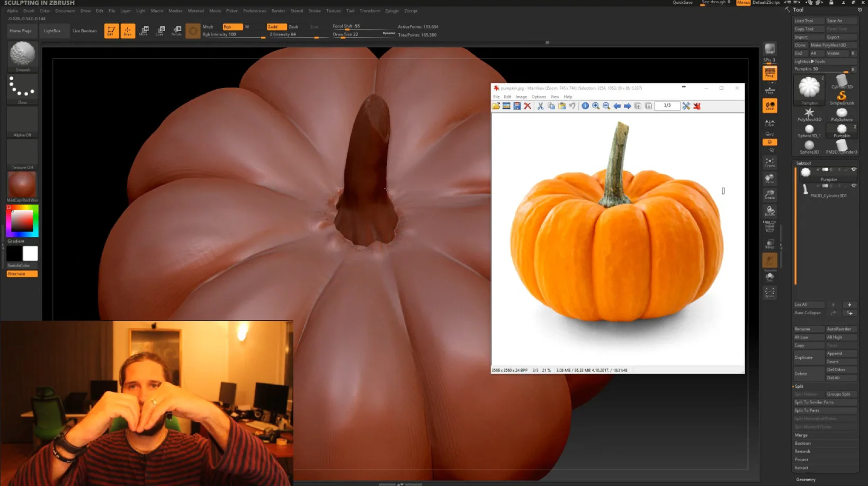This screenshot has height=486, width=868.
Task: Toggle visibility of PM3D_Cylinder3D1 subtool
Action: [853, 186]
